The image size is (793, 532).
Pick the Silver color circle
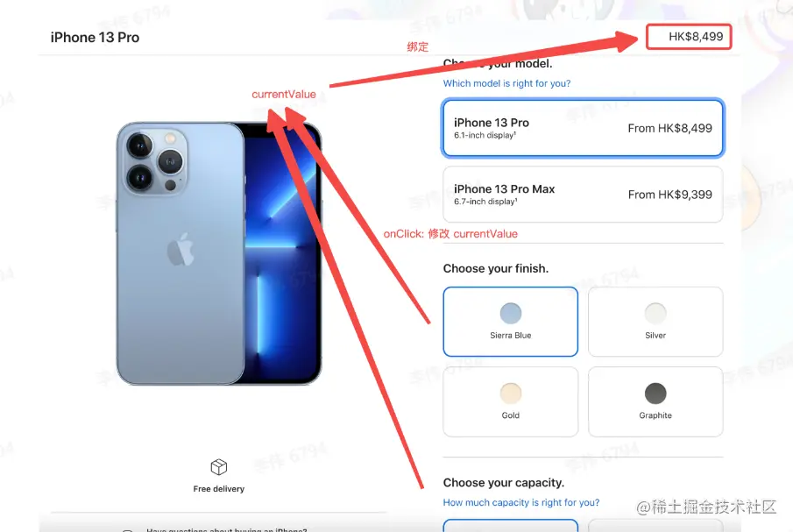pyautogui.click(x=655, y=314)
